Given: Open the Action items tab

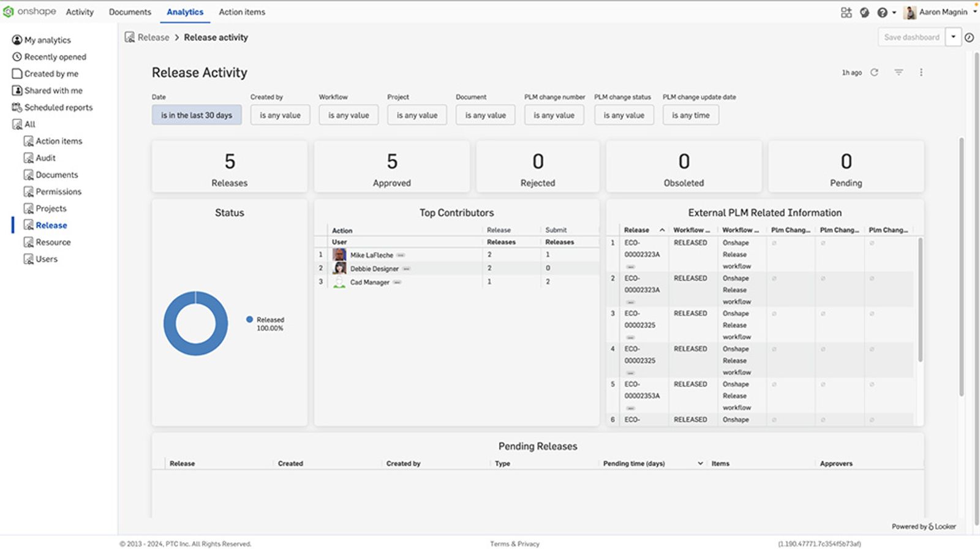Looking at the screenshot, I should (x=242, y=12).
